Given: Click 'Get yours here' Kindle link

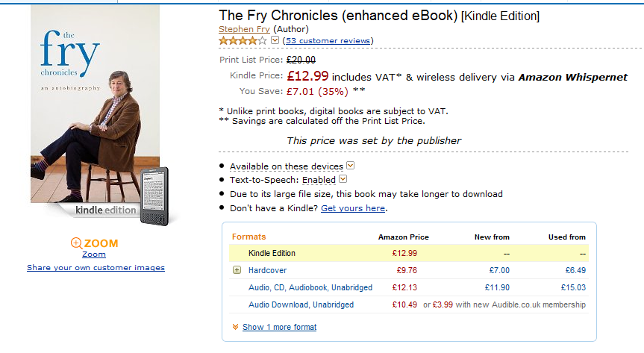Looking at the screenshot, I should coord(353,208).
